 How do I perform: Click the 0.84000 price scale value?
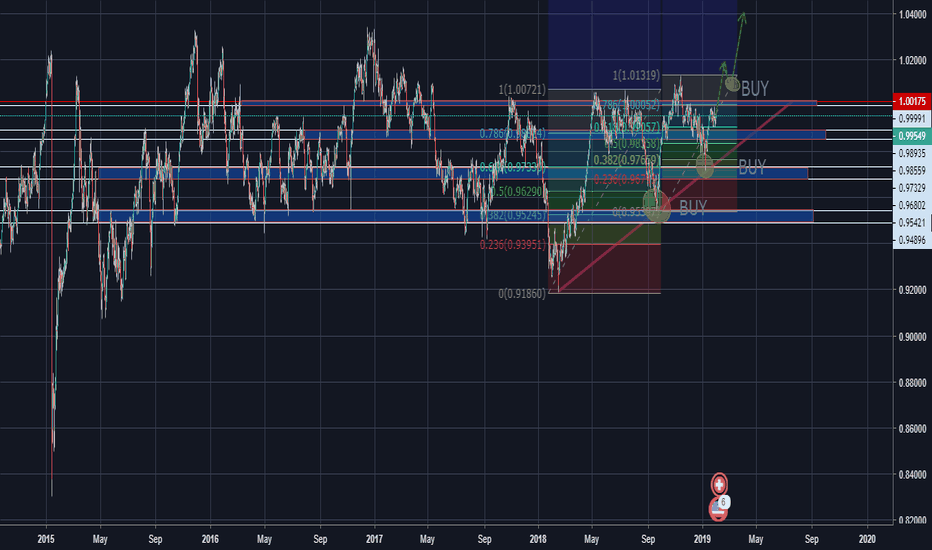912,474
